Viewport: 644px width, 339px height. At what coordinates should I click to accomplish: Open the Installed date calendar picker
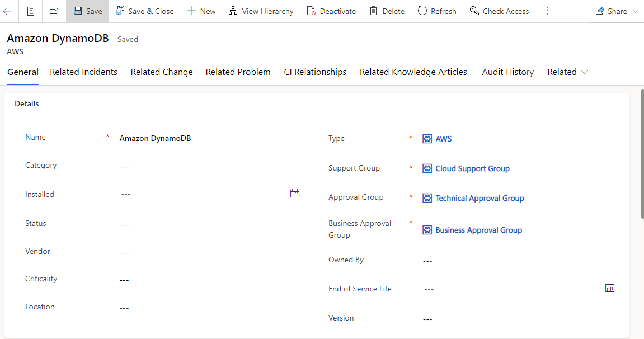[x=295, y=194]
